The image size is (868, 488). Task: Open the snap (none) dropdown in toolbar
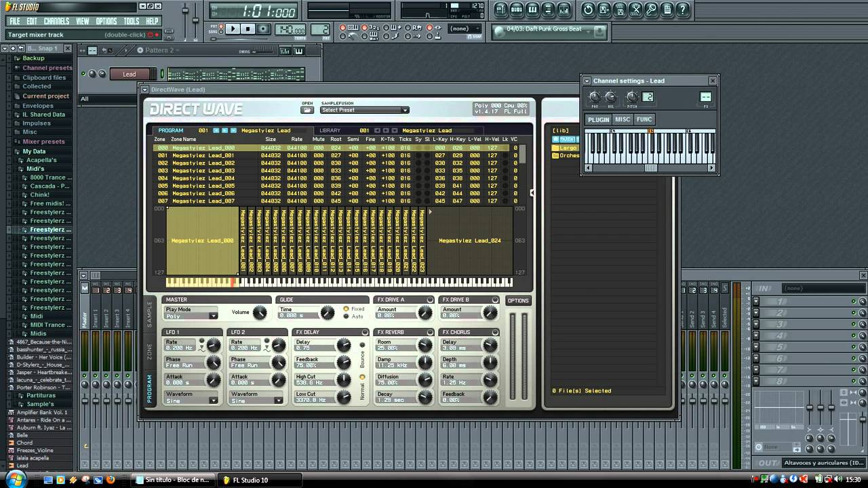[x=465, y=28]
